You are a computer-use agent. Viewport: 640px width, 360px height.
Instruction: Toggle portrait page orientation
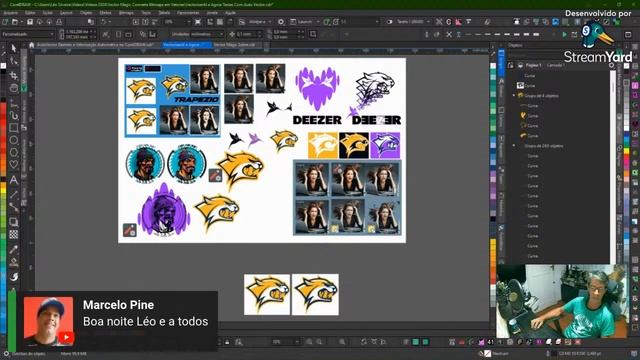[x=118, y=35]
